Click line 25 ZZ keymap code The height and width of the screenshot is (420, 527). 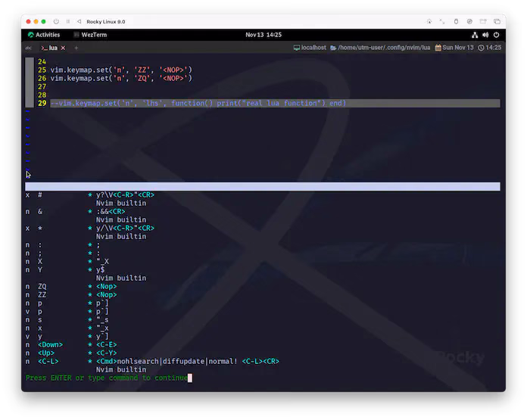pyautogui.click(x=121, y=70)
